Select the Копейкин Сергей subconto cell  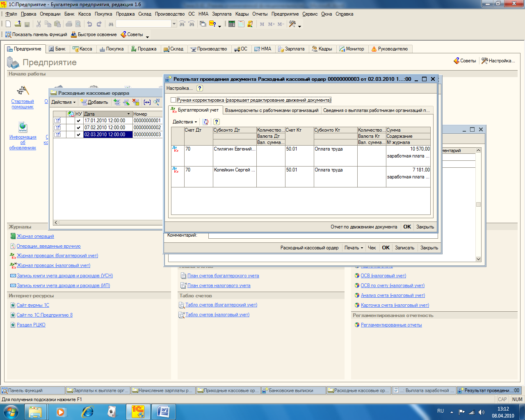[x=235, y=170]
